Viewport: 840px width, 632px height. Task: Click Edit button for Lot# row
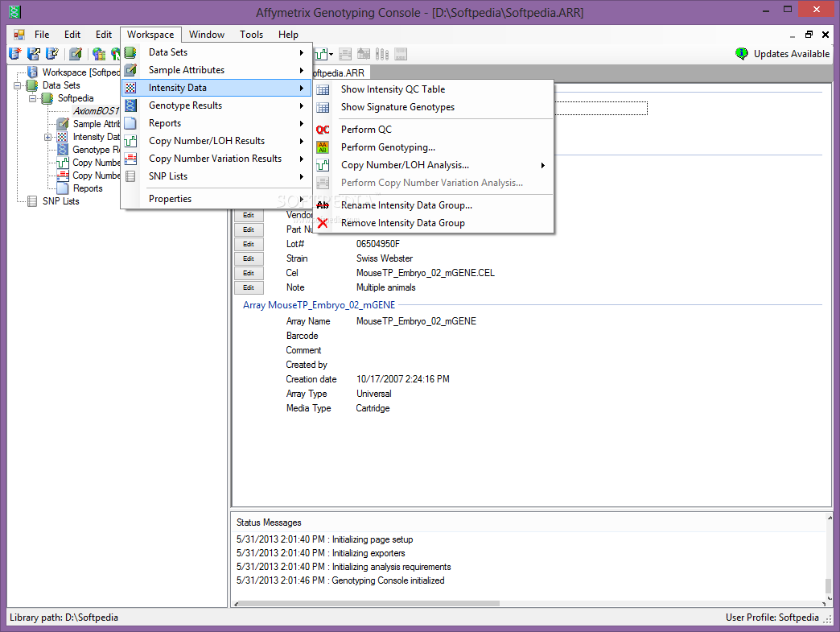pos(249,244)
